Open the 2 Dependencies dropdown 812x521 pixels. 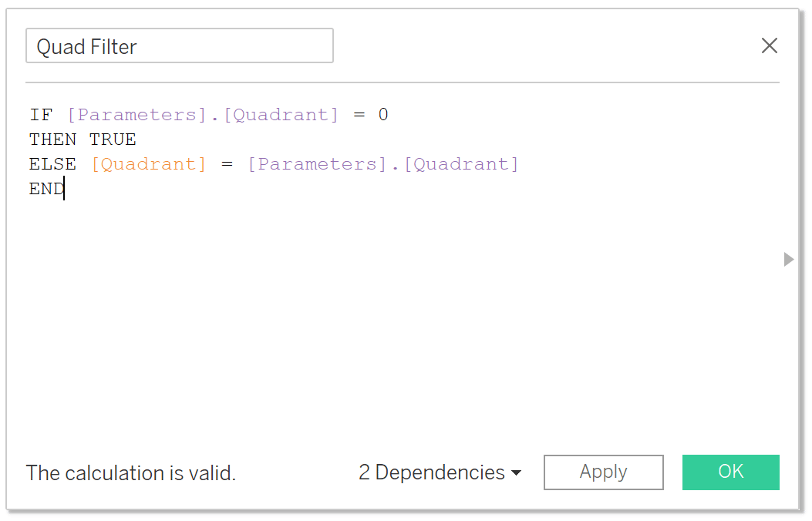(x=440, y=472)
